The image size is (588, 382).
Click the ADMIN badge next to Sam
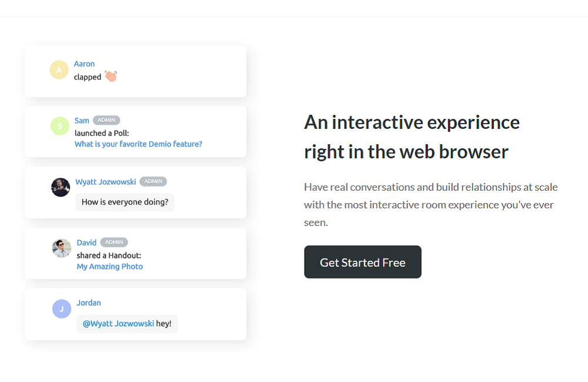(106, 121)
